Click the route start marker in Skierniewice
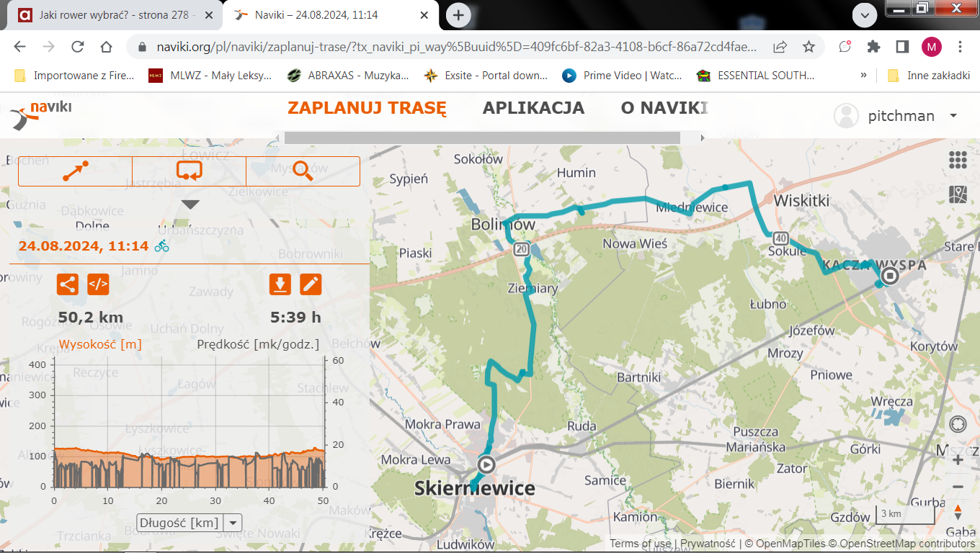The image size is (980, 553). click(x=487, y=464)
